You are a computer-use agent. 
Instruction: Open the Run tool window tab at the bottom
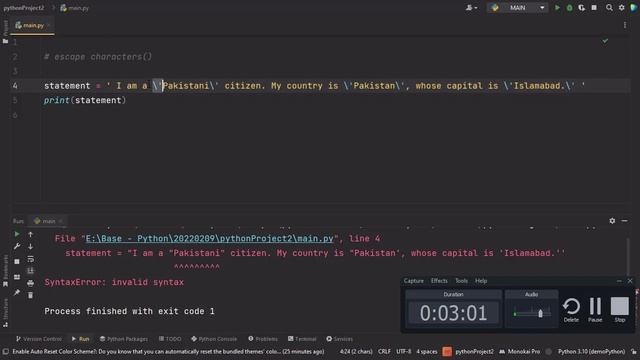[80, 339]
